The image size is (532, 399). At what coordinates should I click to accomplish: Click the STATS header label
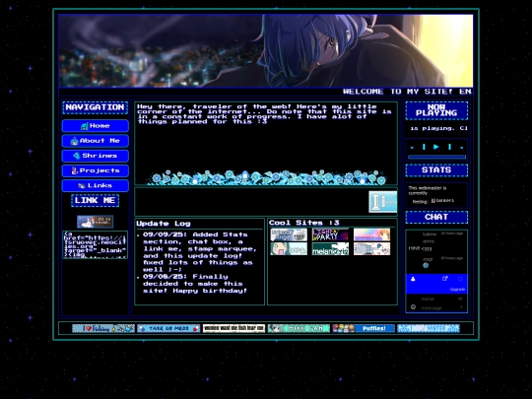point(436,170)
